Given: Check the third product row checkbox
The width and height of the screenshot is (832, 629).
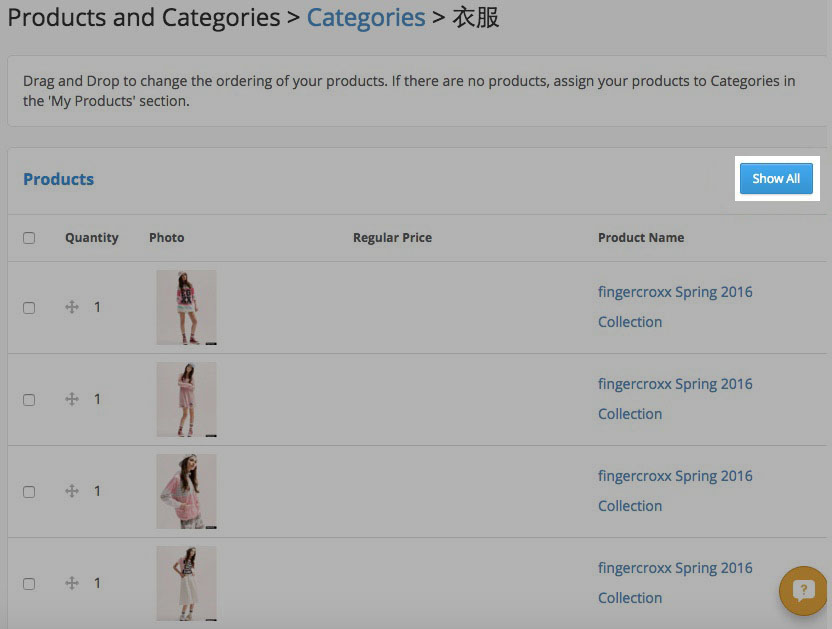Looking at the screenshot, I should tap(29, 492).
